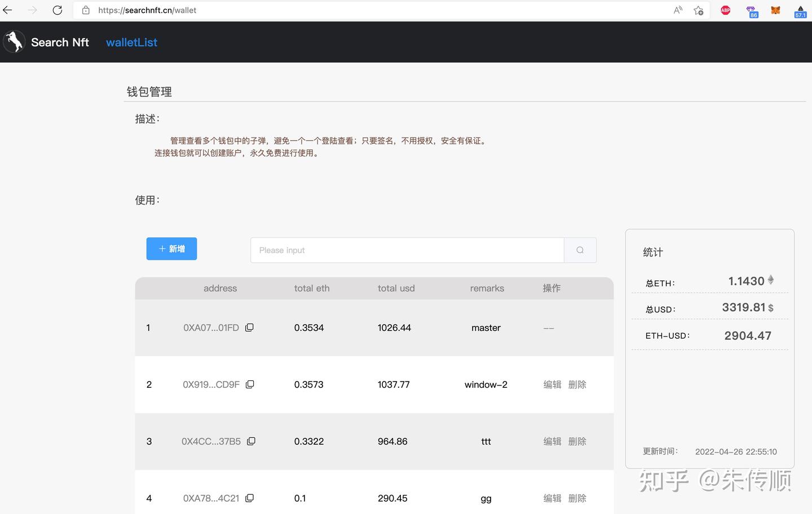Delete the ttt wallet entry
Screen dimensions: 812x514
[x=577, y=441]
